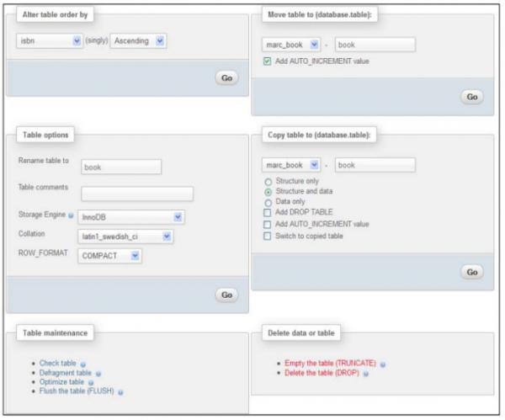Screen dimensions: 505x420
Task: Open help icon next to Empty the table (TRUNCATE)
Action: [x=383, y=364]
